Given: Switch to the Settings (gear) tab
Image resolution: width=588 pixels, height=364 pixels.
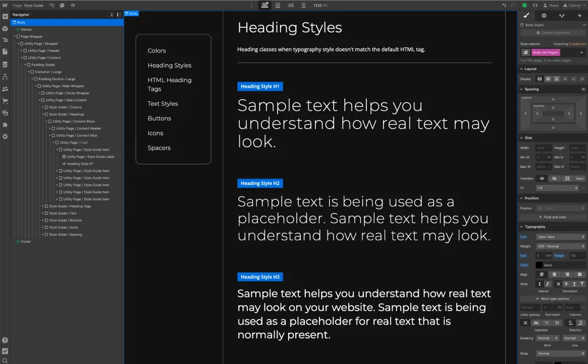Looking at the screenshot, I should tap(544, 16).
